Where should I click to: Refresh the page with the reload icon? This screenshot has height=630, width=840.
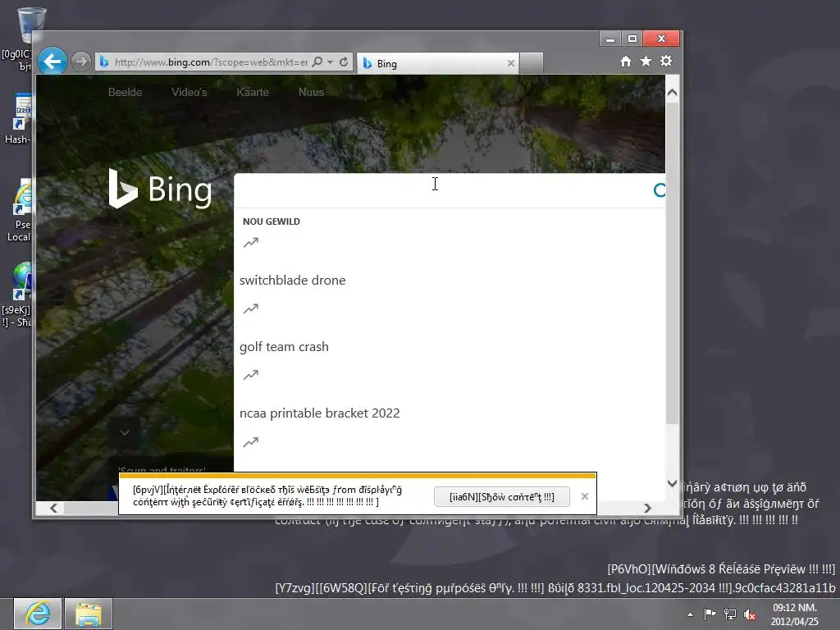344,62
